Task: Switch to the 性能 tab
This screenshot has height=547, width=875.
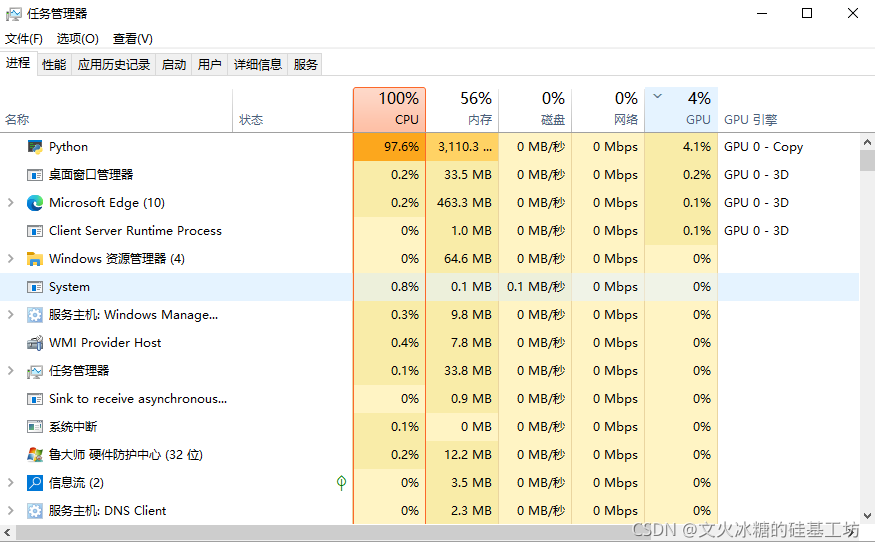Action: pyautogui.click(x=54, y=65)
